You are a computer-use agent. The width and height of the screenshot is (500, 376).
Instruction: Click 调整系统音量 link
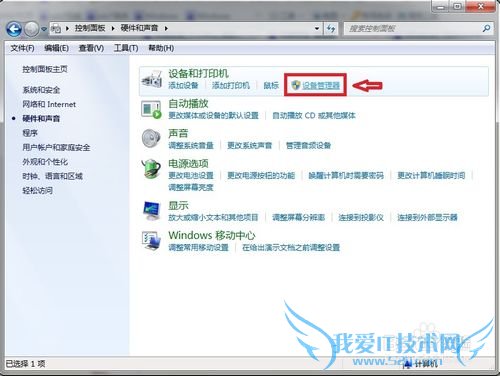pyautogui.click(x=191, y=146)
